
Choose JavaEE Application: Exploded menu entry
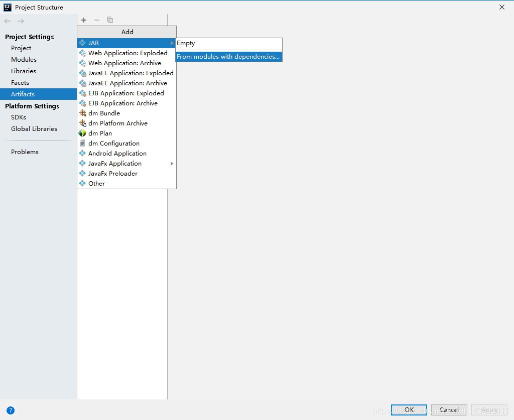[x=126, y=73]
